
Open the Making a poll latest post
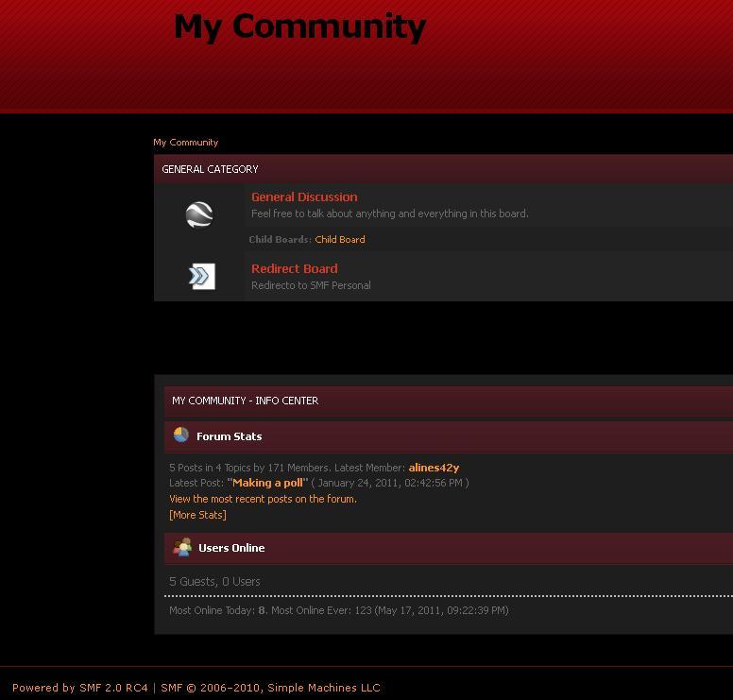(x=268, y=483)
